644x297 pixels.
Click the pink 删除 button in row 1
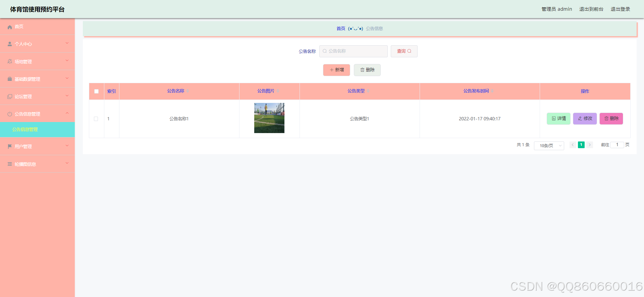click(611, 119)
